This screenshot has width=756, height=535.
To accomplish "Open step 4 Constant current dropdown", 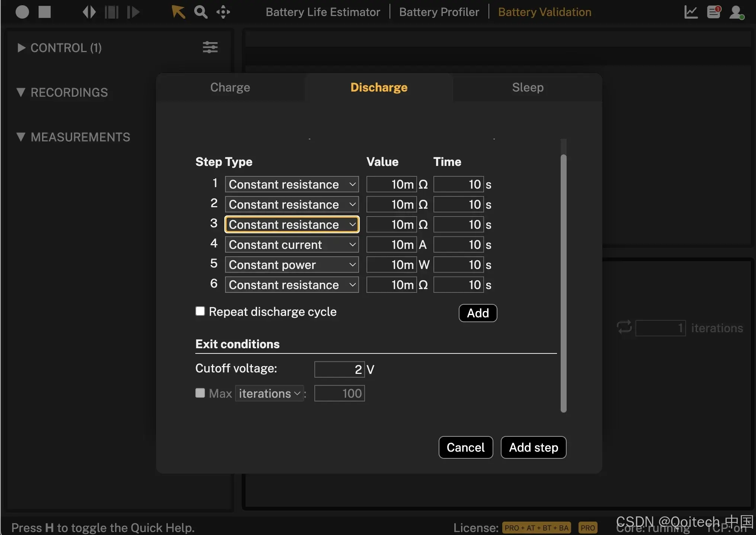I will [x=292, y=244].
